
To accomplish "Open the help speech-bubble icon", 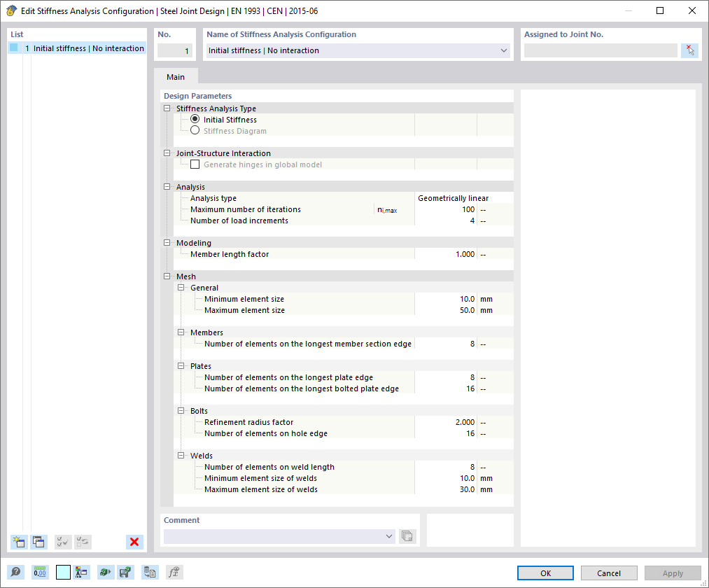I will pyautogui.click(x=16, y=573).
